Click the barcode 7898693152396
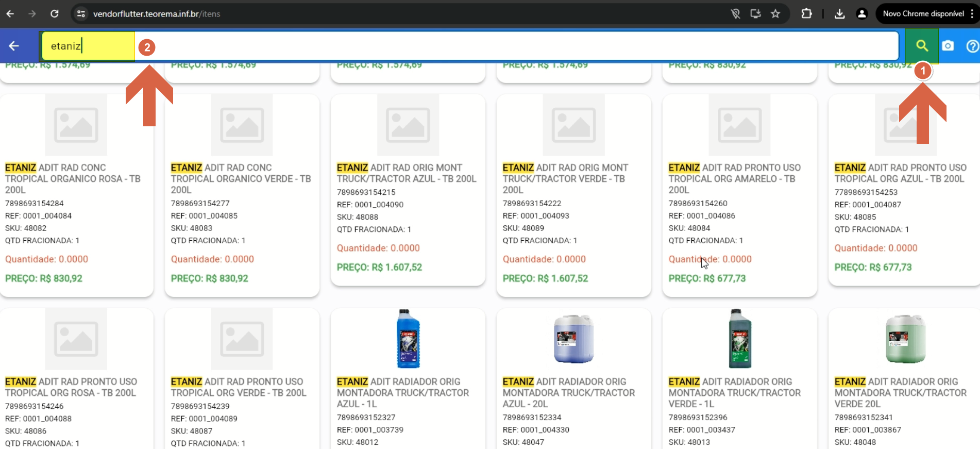The image size is (980, 449). [x=698, y=418]
